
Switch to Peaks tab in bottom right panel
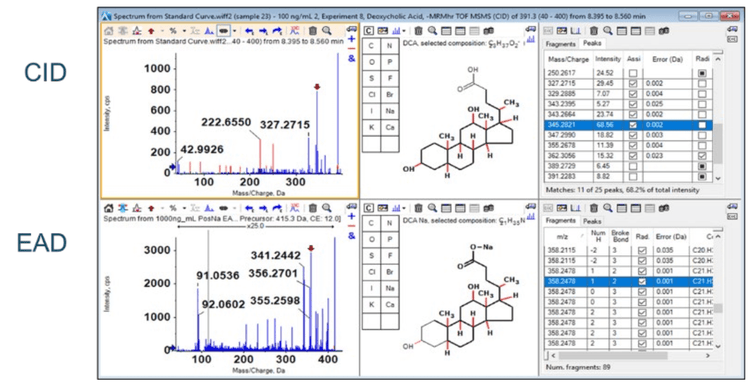(592, 221)
